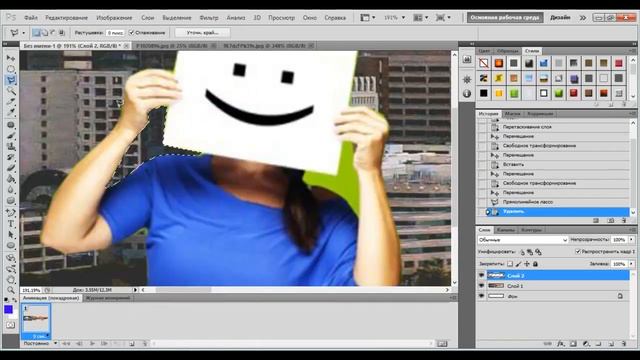Switch to the Образцы swatches tab

click(x=508, y=51)
